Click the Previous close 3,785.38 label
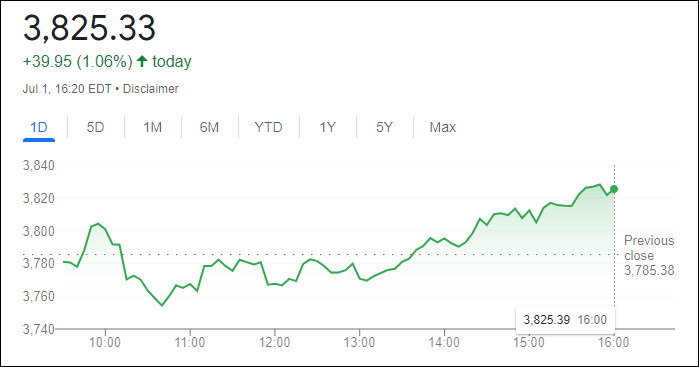 tap(649, 256)
